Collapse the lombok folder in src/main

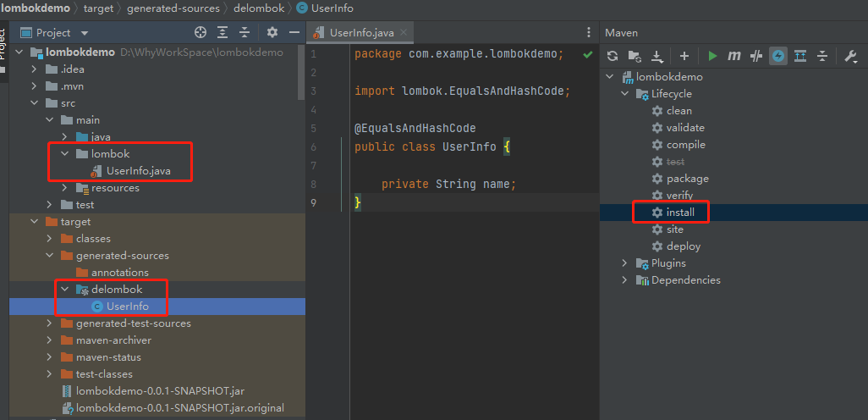(64, 154)
